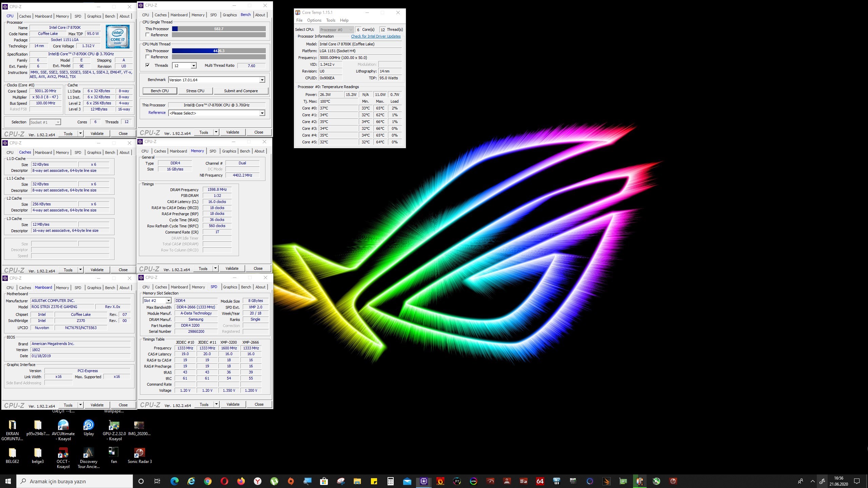The width and height of the screenshot is (868, 488).
Task: Switch to CPU-Z via its taskbar icon
Action: [424, 481]
